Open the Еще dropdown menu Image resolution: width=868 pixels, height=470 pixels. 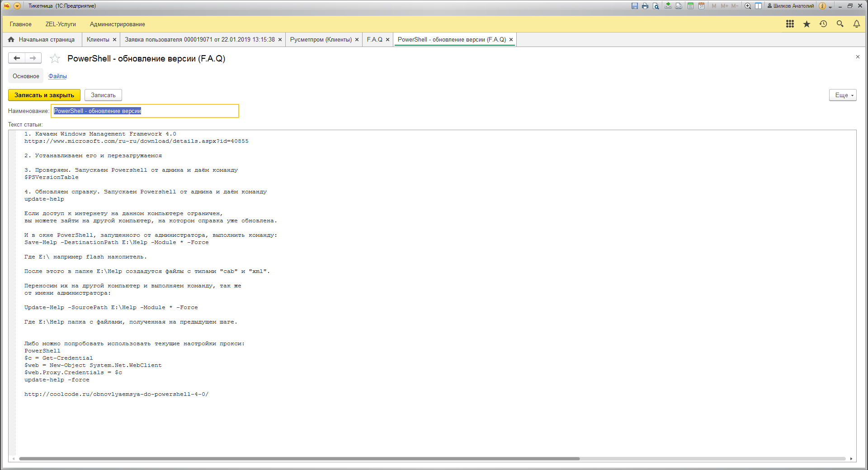click(x=843, y=95)
